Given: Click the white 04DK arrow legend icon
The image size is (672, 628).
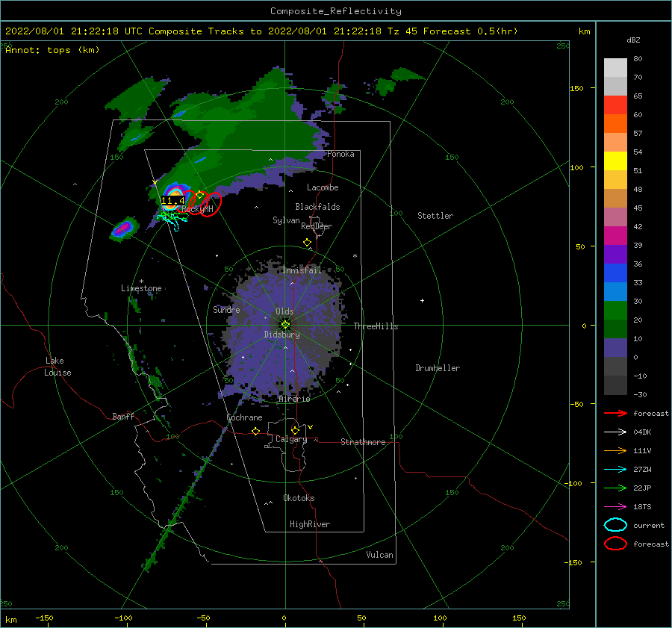Looking at the screenshot, I should [615, 432].
